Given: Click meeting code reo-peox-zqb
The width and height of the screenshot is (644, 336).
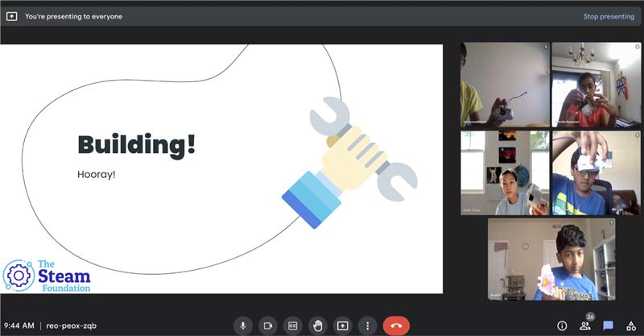Looking at the screenshot, I should [x=72, y=326].
